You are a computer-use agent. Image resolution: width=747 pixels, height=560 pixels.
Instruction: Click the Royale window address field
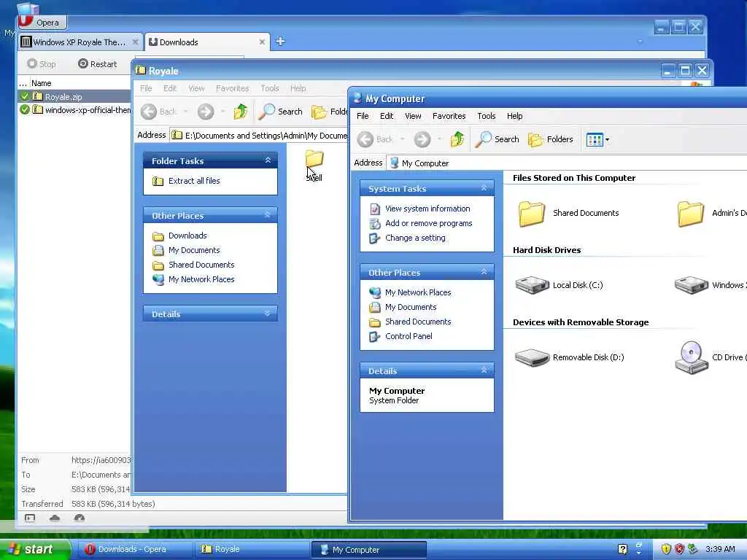pyautogui.click(x=260, y=135)
